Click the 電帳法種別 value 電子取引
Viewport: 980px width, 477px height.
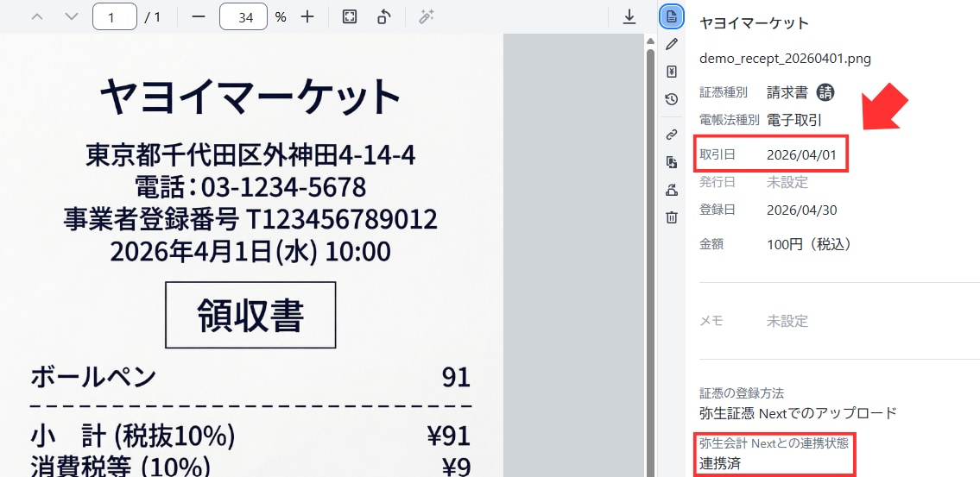pyautogui.click(x=794, y=120)
